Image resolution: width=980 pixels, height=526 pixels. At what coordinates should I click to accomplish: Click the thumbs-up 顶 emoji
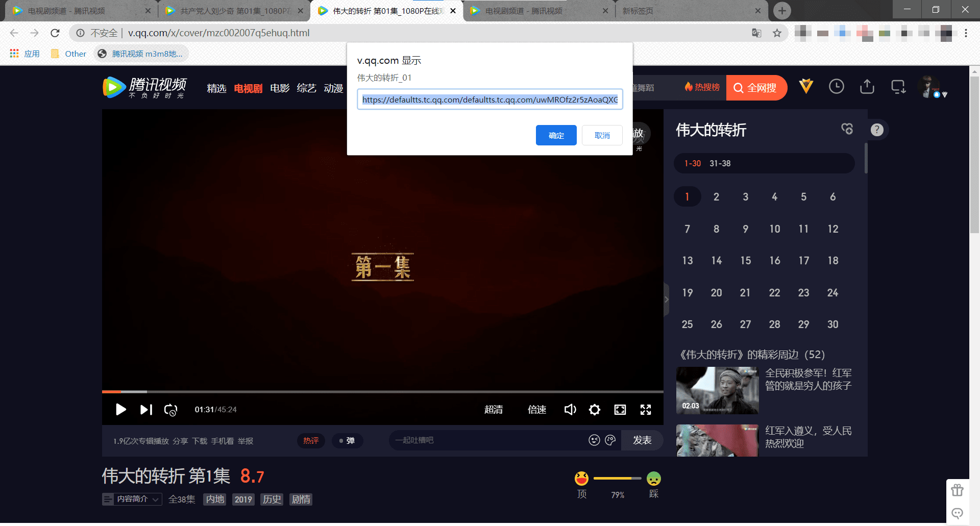(581, 479)
